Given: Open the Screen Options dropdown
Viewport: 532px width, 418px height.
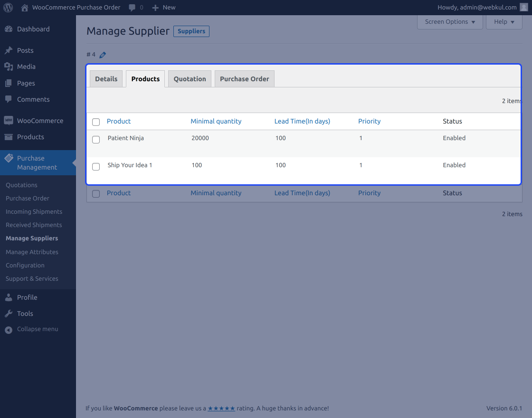Looking at the screenshot, I should tap(449, 21).
